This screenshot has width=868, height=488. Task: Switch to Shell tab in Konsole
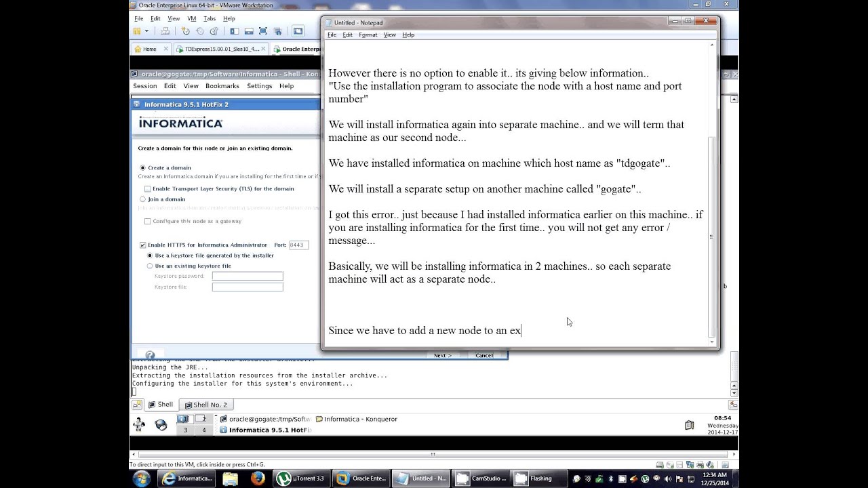coord(161,405)
